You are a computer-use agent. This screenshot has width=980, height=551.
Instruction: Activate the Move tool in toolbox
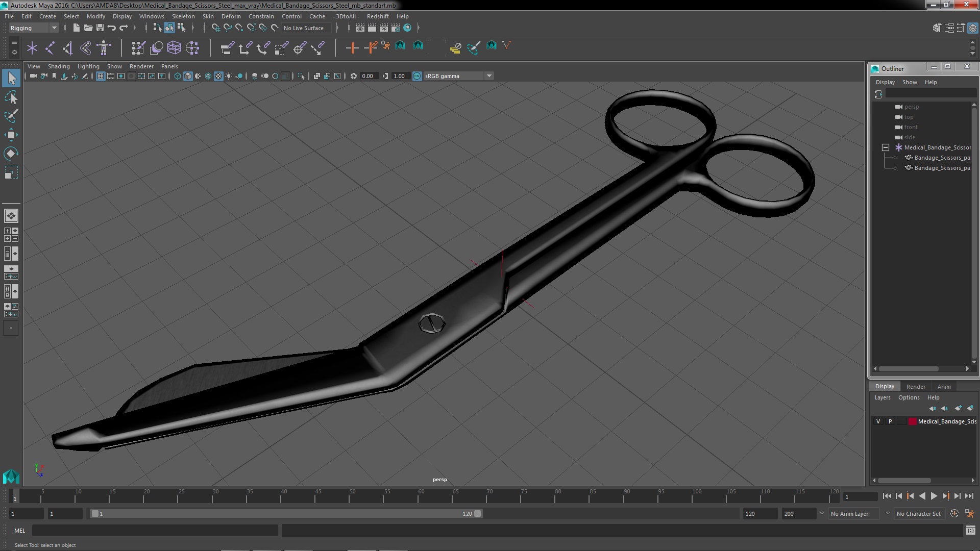[11, 135]
